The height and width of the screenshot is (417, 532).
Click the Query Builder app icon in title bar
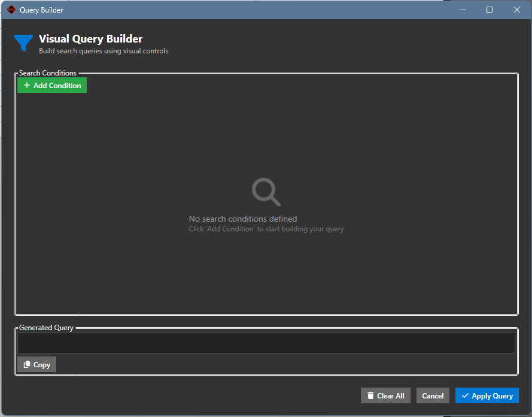click(x=11, y=10)
